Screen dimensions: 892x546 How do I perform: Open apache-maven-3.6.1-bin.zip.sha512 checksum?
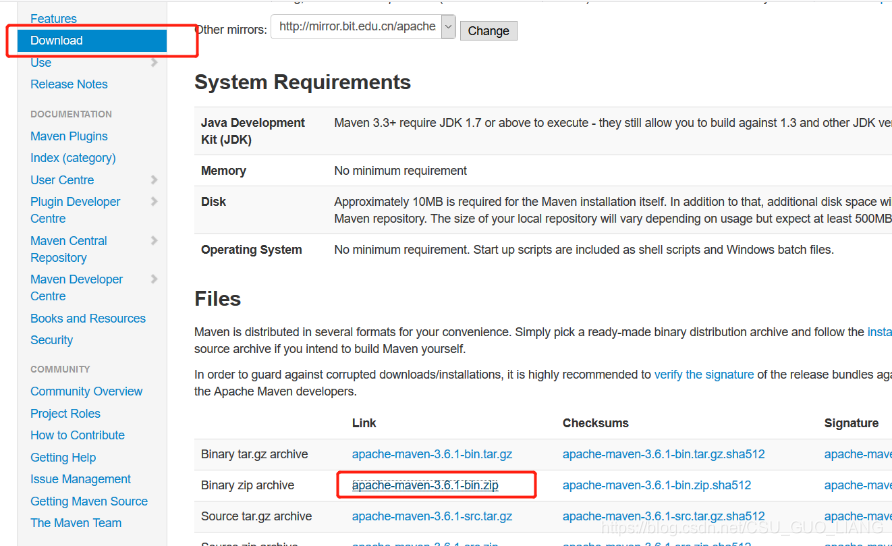tap(656, 485)
